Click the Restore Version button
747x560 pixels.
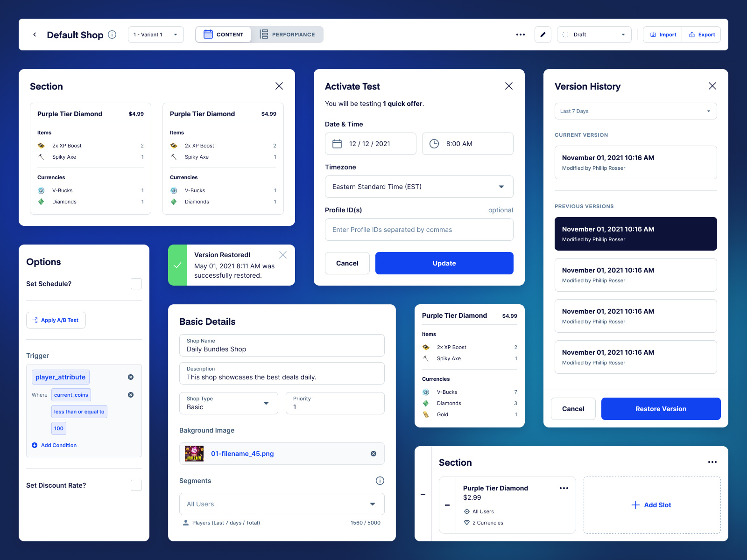coord(661,408)
